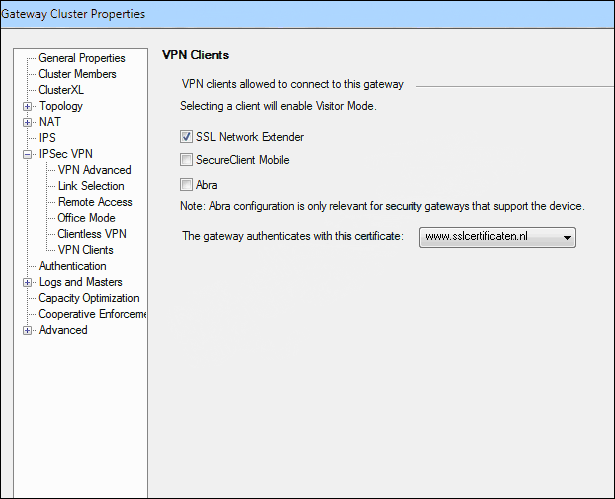The height and width of the screenshot is (499, 615).
Task: Select Link Selection under IPSec VPN
Action: pyautogui.click(x=91, y=186)
